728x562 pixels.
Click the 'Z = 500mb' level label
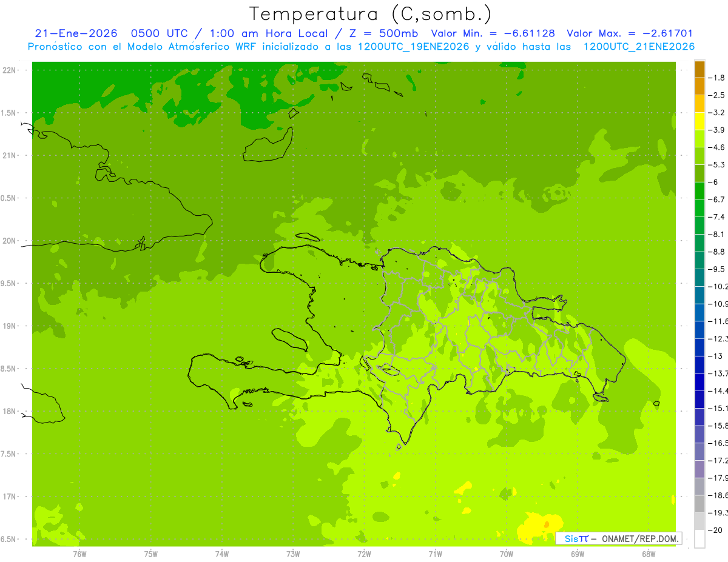[x=382, y=33]
